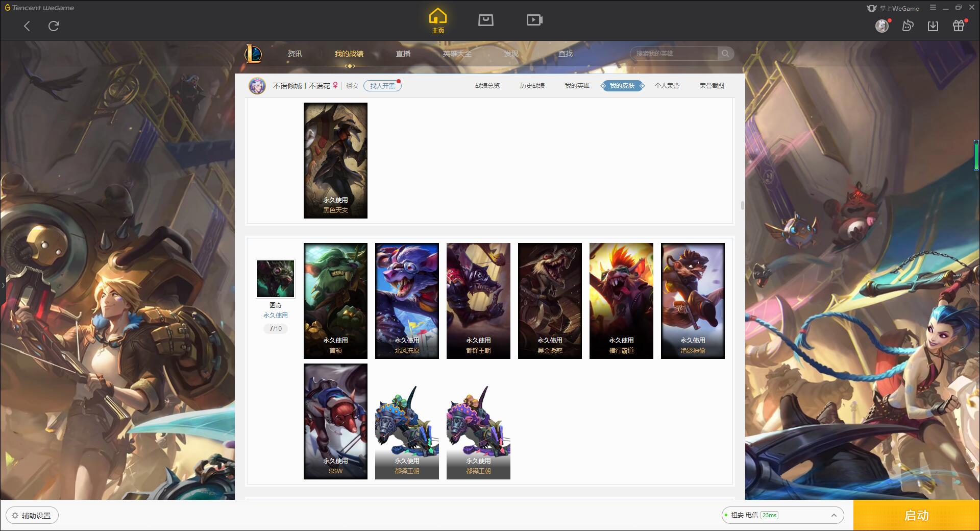This screenshot has height=531, width=980.
Task: Click the Tencent WeGame logo
Action: click(x=39, y=8)
